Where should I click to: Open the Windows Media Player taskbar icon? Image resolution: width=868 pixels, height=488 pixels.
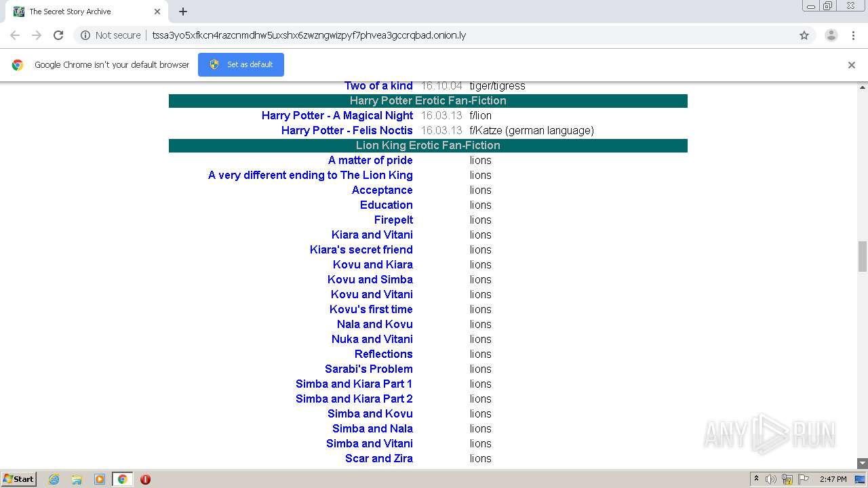pos(100,479)
